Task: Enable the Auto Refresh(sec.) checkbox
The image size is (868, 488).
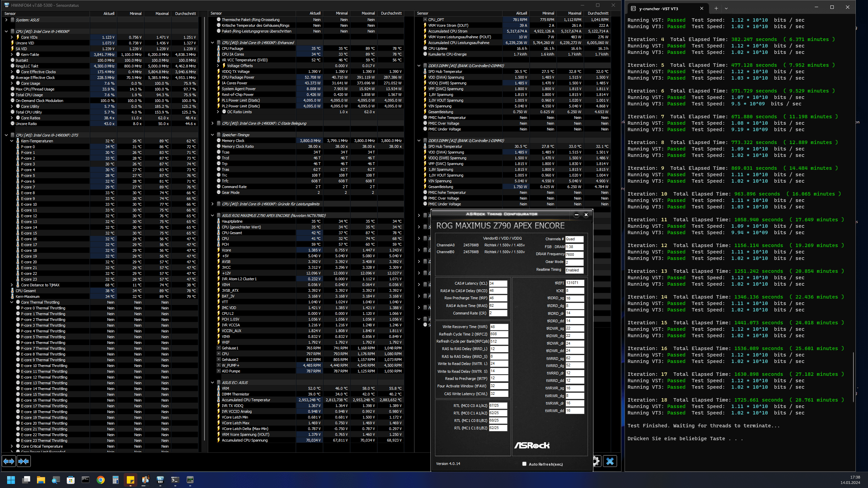Action: tap(524, 464)
